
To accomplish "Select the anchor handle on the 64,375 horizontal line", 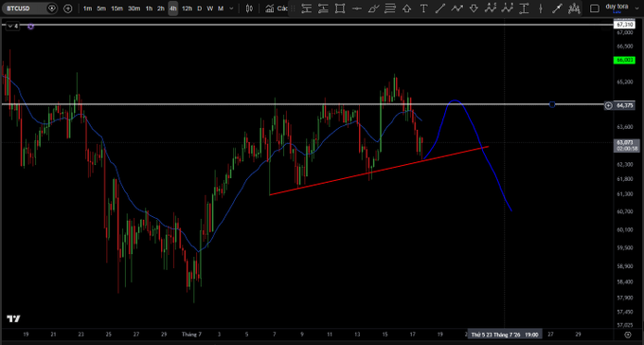I will (552, 104).
